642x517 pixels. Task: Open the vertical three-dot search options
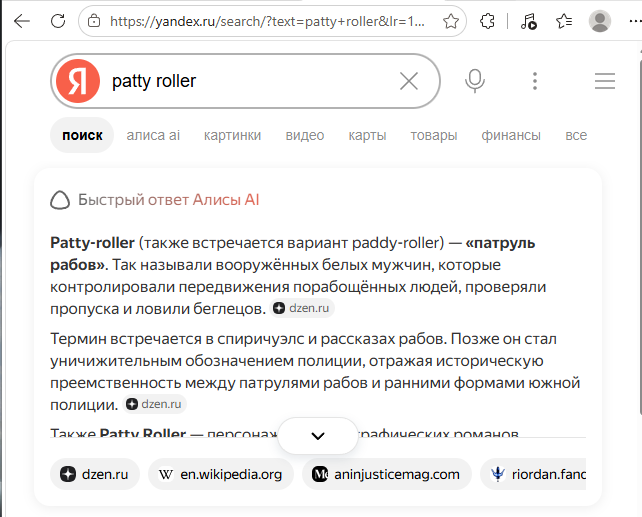coord(535,81)
